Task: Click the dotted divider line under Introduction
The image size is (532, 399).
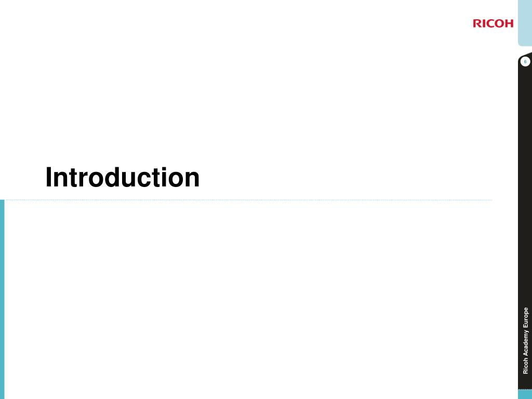Action: pyautogui.click(x=248, y=200)
